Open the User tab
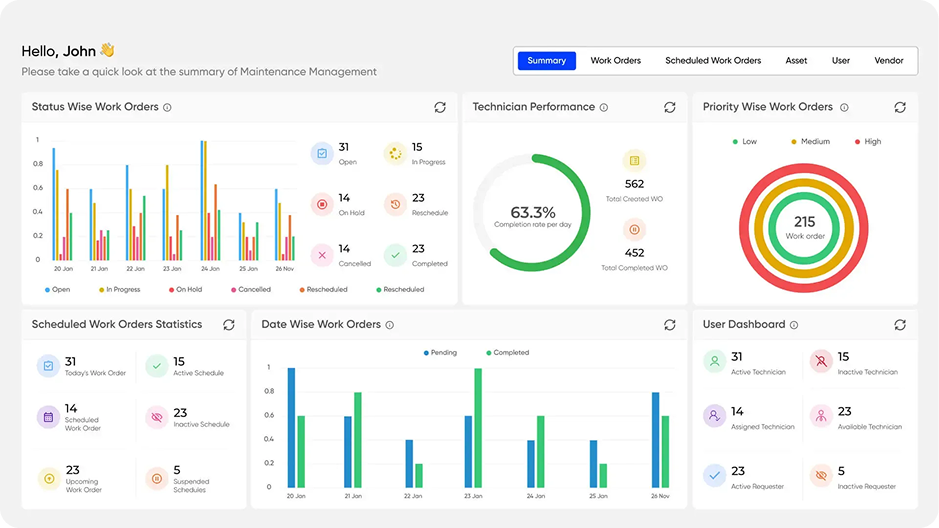 tap(841, 60)
